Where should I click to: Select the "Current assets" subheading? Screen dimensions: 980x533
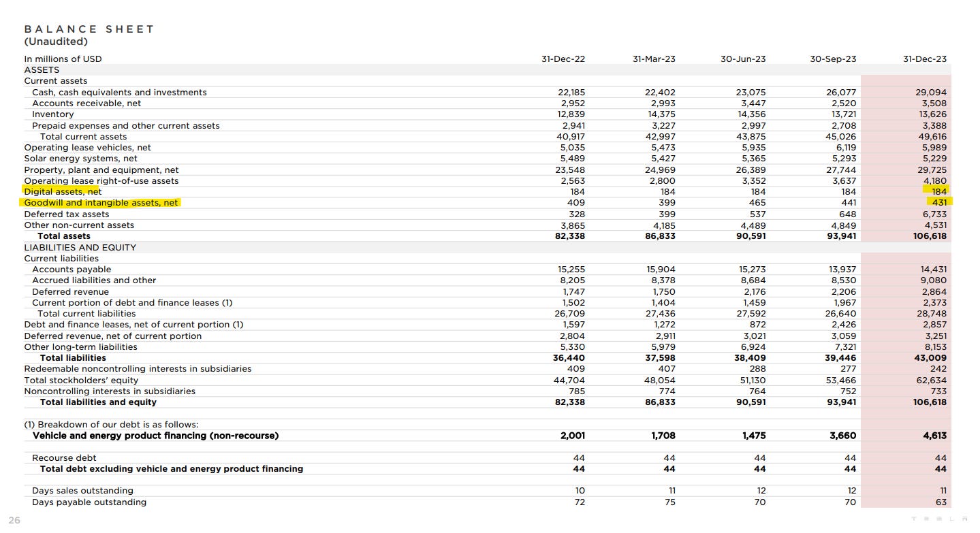pos(56,81)
